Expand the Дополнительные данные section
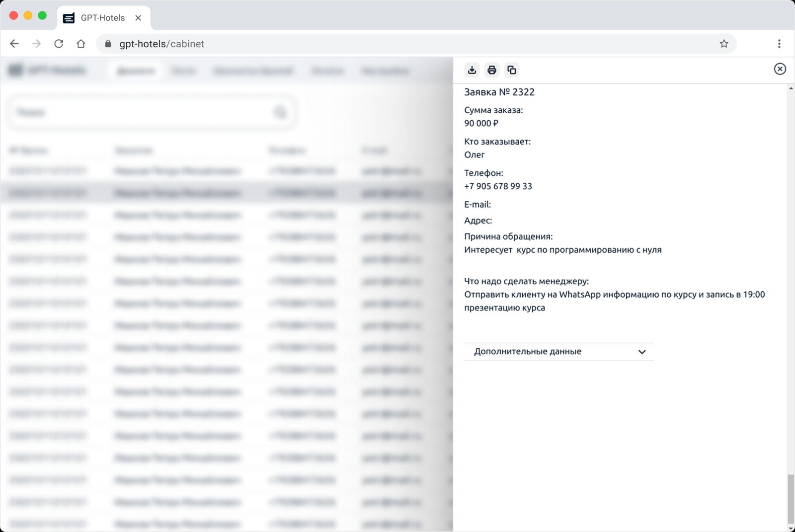The width and height of the screenshot is (795, 532). click(x=558, y=352)
